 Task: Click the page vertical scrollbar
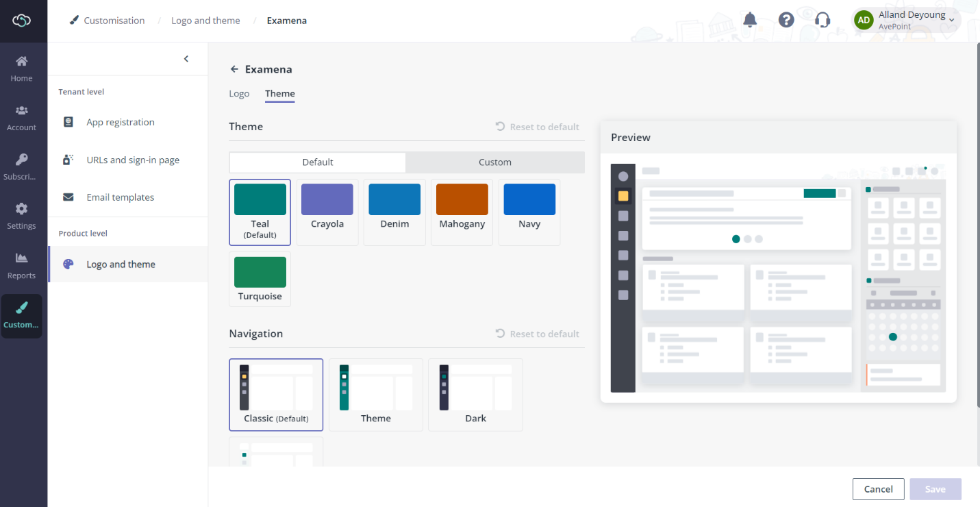977,226
